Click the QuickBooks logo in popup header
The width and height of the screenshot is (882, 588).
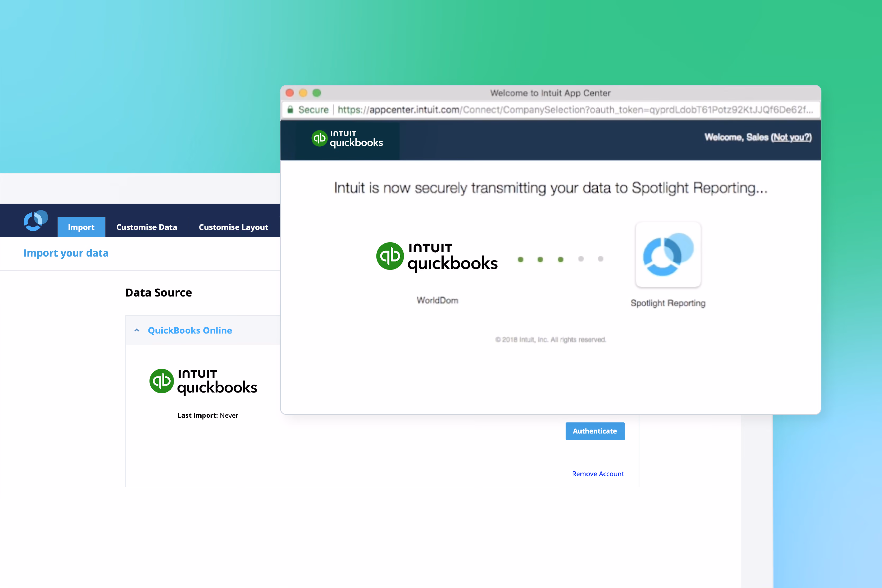point(347,139)
